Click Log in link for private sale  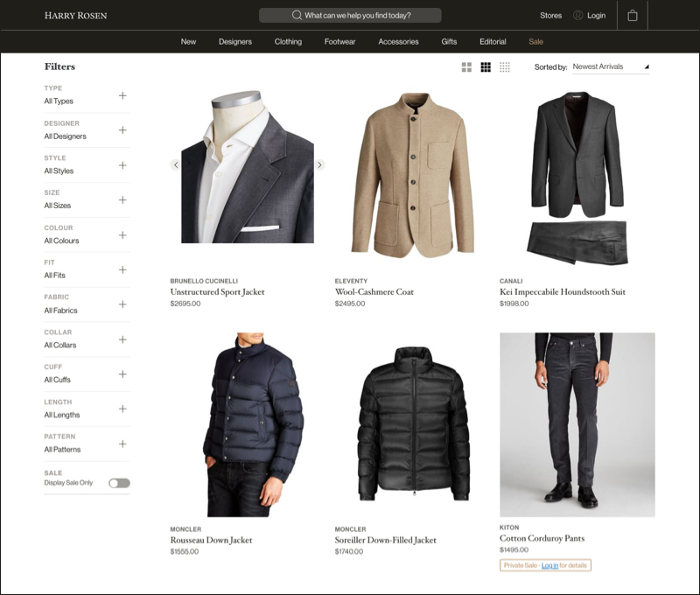(x=549, y=565)
